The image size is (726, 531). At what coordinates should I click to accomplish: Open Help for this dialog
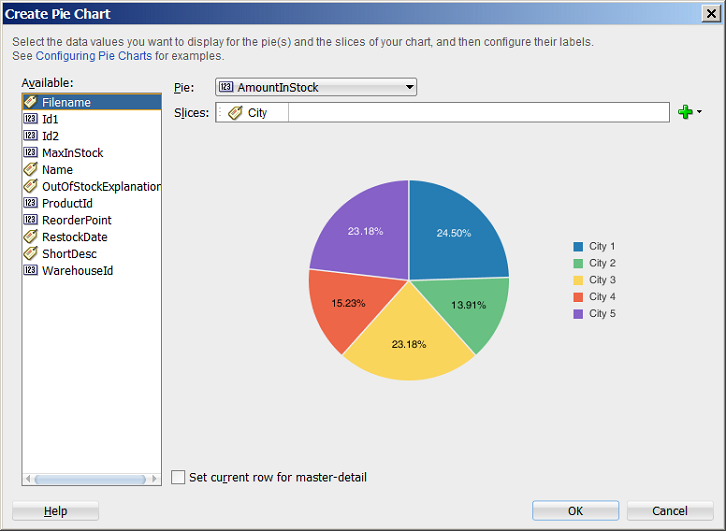pyautogui.click(x=56, y=511)
